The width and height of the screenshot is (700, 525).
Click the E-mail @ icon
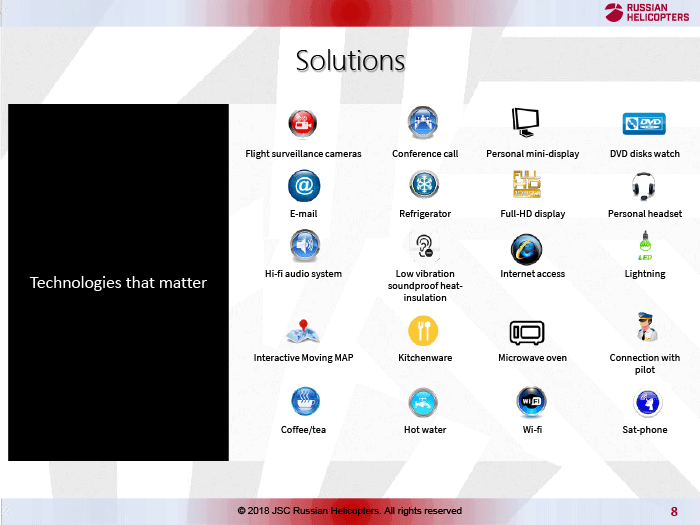304,186
